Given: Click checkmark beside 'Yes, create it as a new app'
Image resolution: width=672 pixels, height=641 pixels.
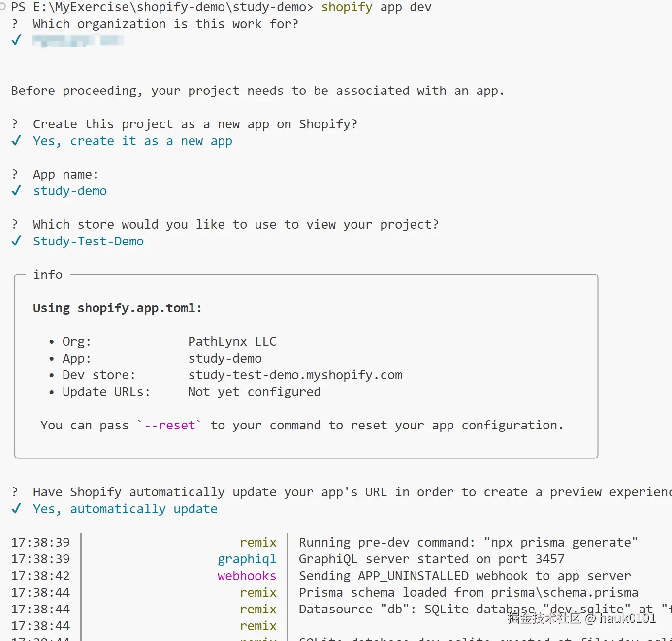Looking at the screenshot, I should 17,141.
